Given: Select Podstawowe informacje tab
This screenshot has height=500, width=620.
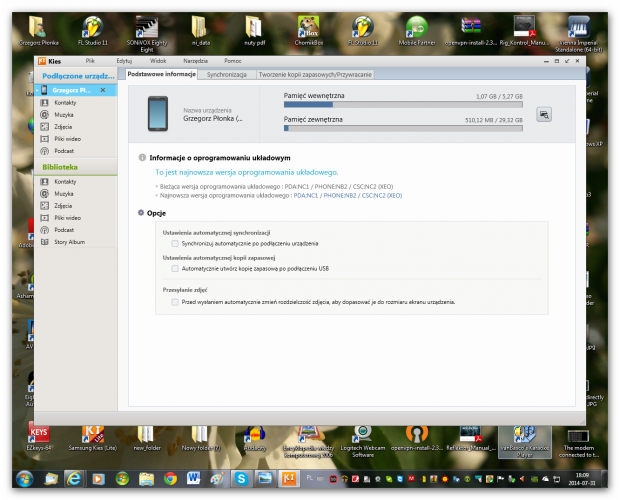Looking at the screenshot, I should (161, 74).
